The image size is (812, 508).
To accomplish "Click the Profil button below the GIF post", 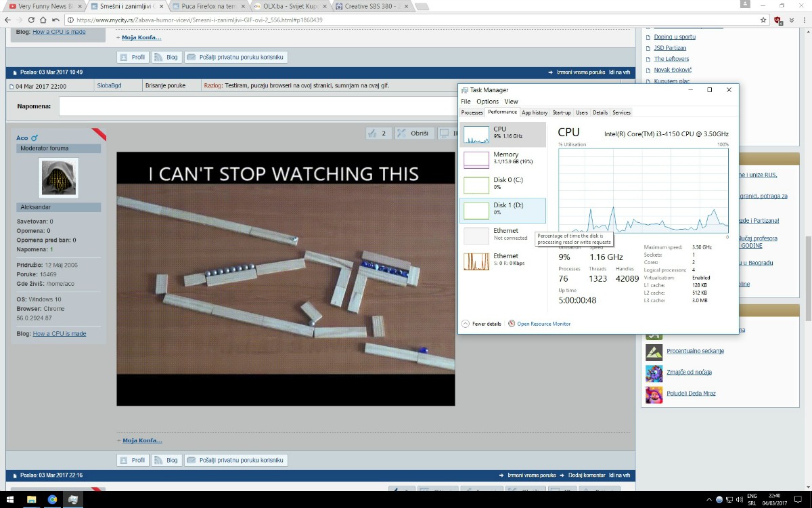I will coord(133,460).
